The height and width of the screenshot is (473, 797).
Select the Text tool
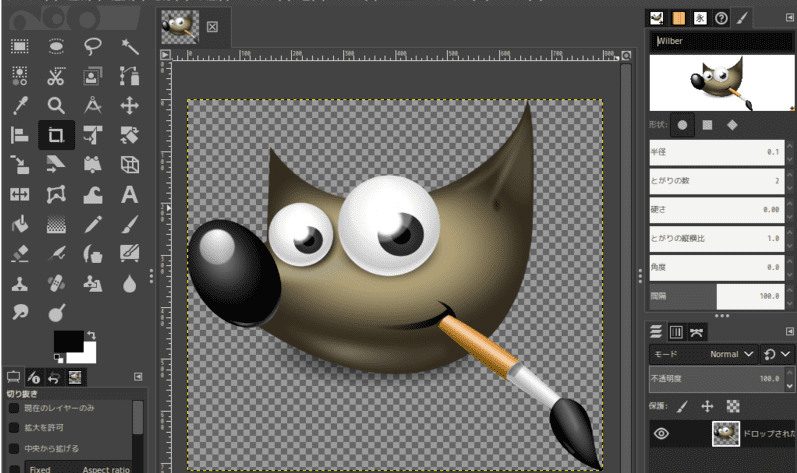click(130, 195)
